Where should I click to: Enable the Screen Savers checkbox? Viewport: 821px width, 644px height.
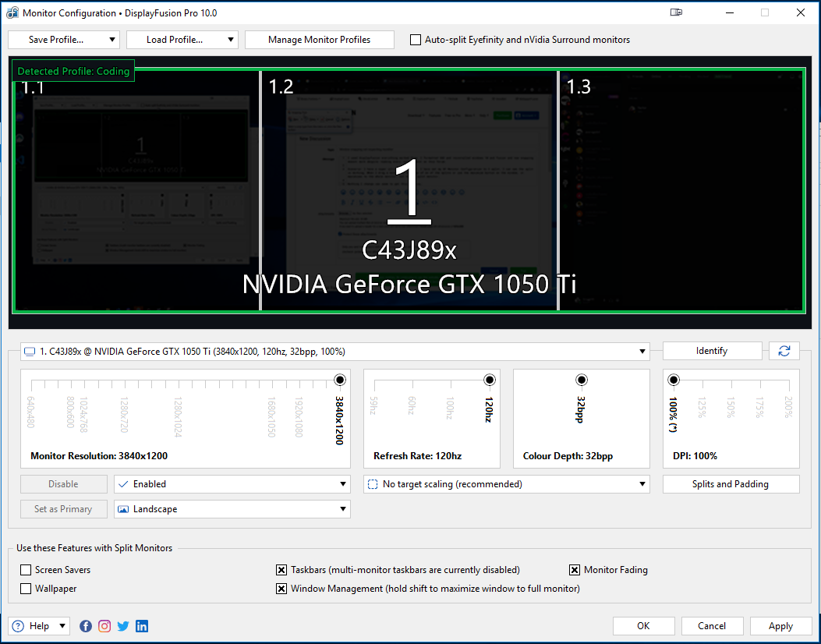tap(27, 570)
